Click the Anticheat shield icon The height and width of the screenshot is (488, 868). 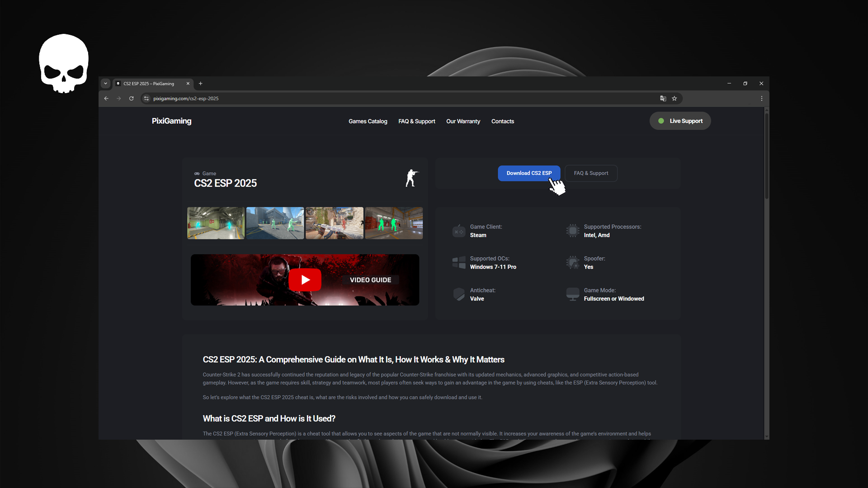(458, 294)
